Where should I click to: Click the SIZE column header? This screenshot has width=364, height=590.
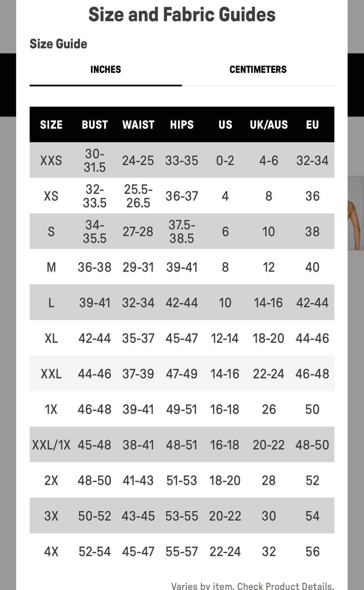pyautogui.click(x=51, y=125)
